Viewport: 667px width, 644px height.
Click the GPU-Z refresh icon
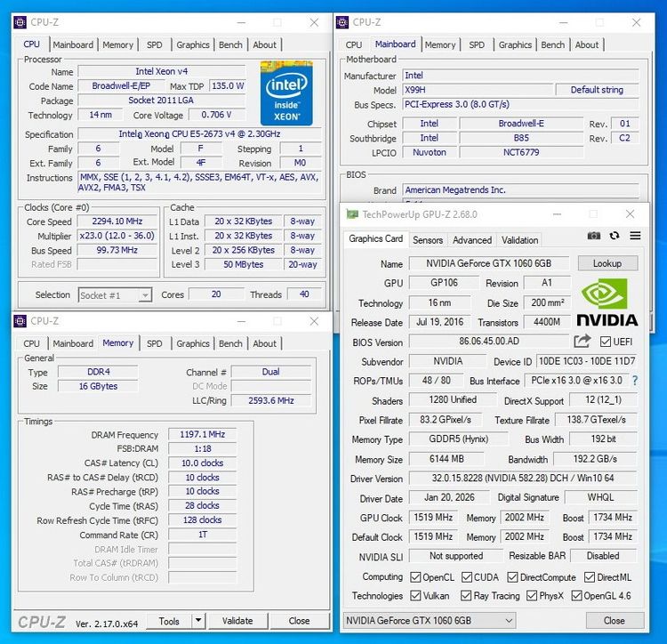tap(614, 236)
